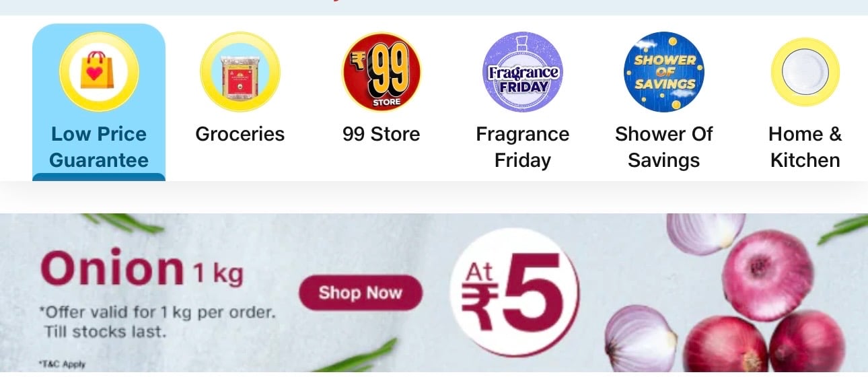Viewport: 868px width, 387px height.
Task: Tap the Low Price Guarantee shopping bag icon
Action: 99,72
